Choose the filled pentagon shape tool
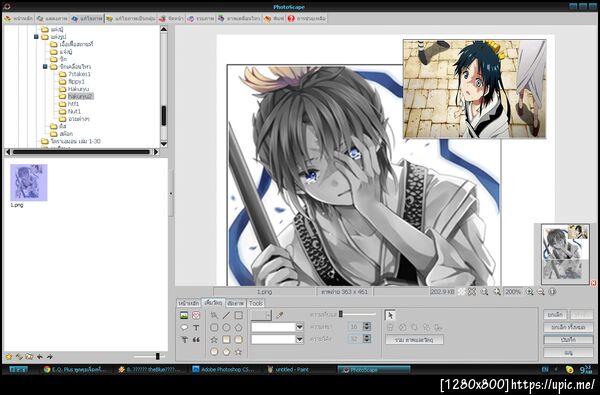 227,351
